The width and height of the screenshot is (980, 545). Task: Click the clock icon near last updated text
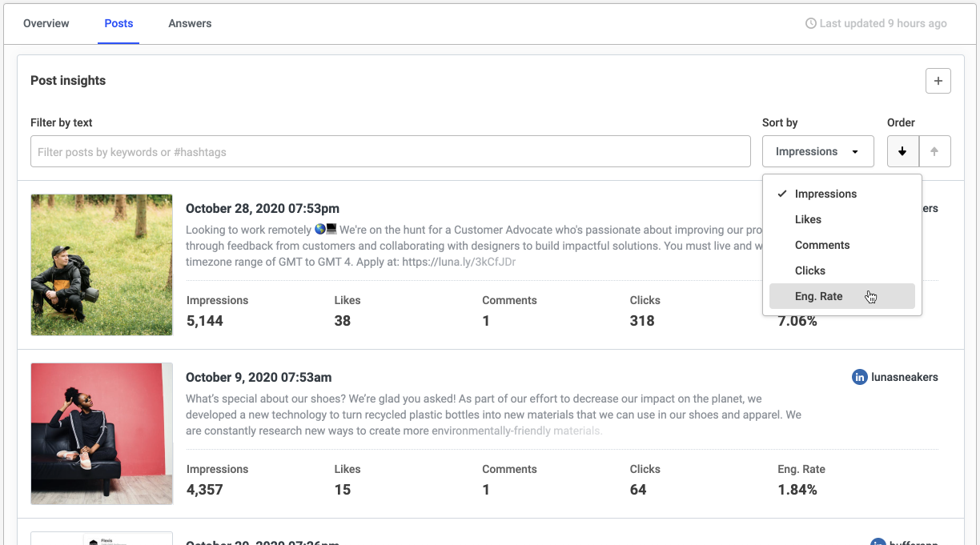809,23
